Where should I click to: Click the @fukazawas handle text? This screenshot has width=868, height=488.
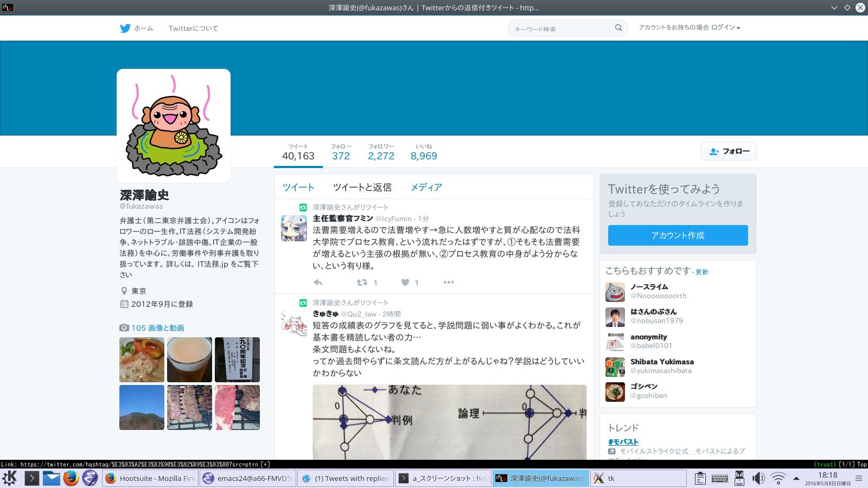pos(141,206)
